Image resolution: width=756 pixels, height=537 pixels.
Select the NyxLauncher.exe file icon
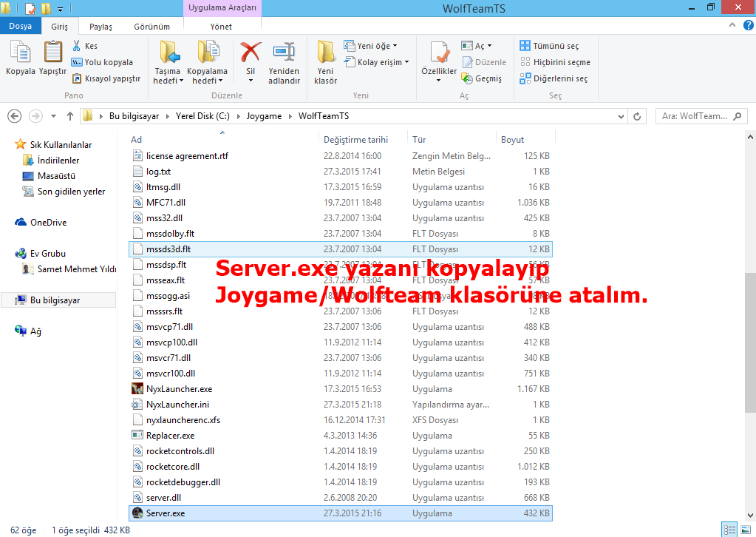tap(137, 389)
